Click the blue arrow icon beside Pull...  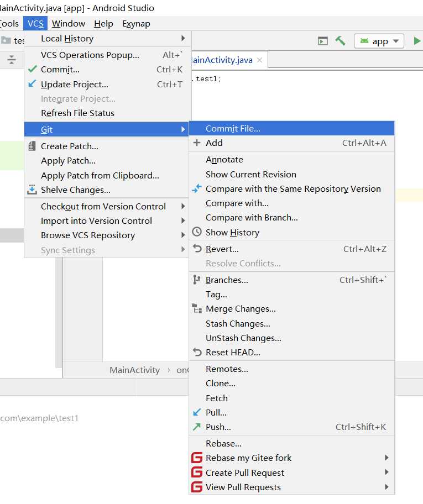point(197,412)
